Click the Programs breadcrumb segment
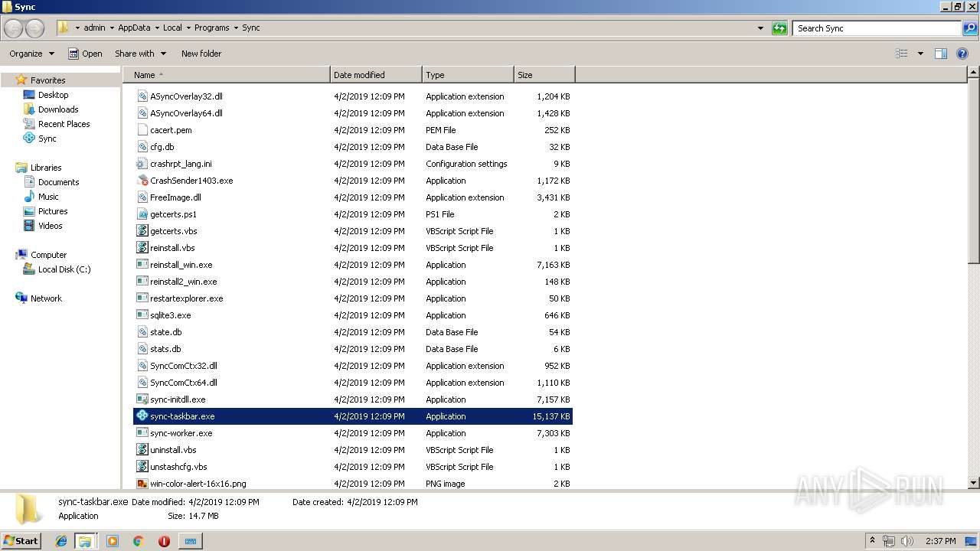The width and height of the screenshot is (980, 551). 212,28
